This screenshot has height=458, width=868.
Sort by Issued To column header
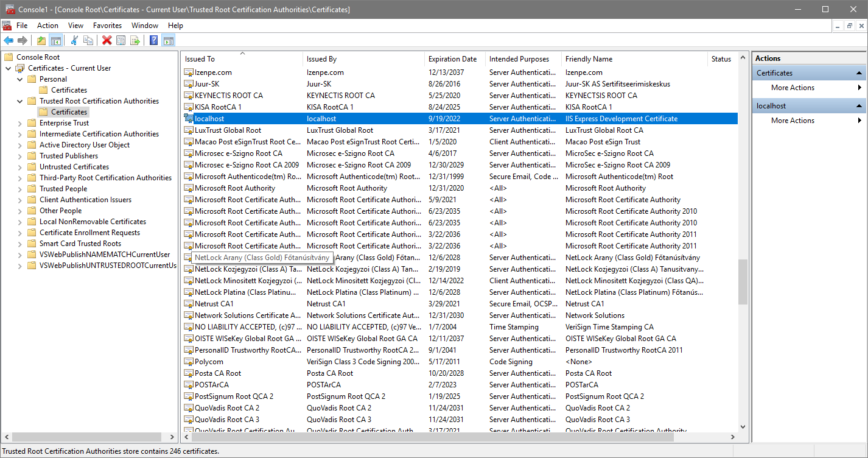tap(242, 59)
